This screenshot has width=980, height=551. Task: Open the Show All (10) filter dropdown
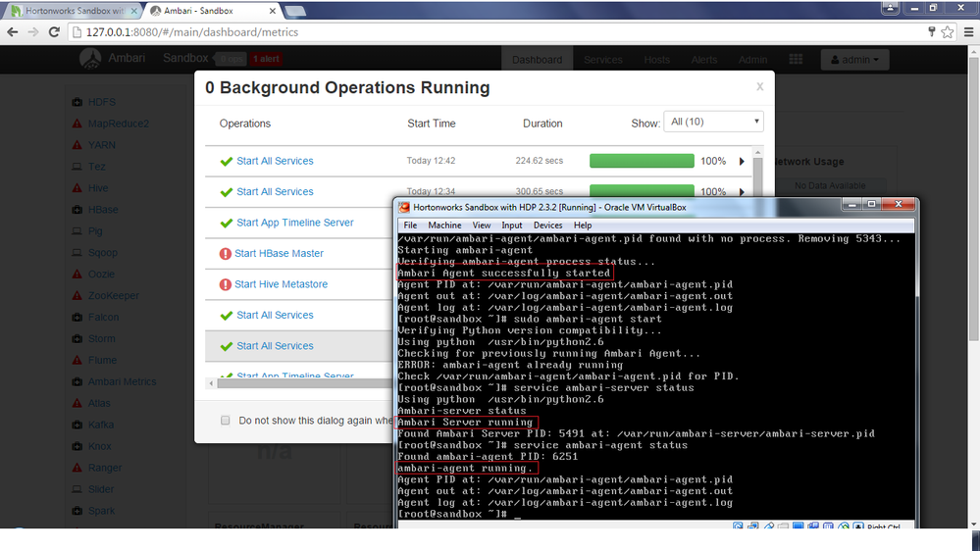tap(713, 122)
